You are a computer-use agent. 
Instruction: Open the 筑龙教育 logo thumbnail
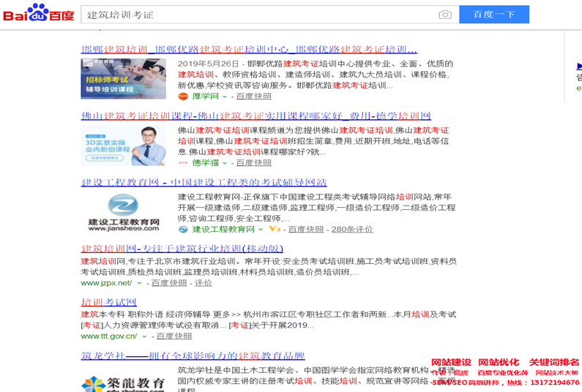click(x=124, y=382)
